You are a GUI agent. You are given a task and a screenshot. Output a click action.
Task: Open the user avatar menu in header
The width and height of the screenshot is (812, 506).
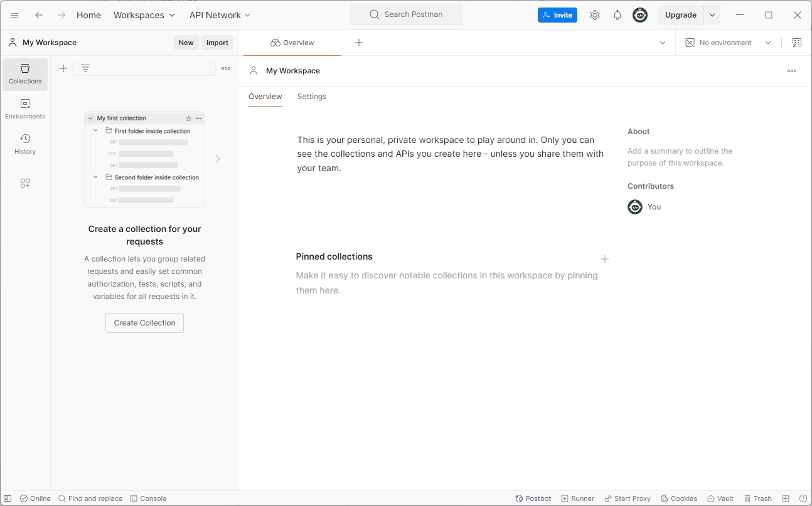tap(640, 15)
